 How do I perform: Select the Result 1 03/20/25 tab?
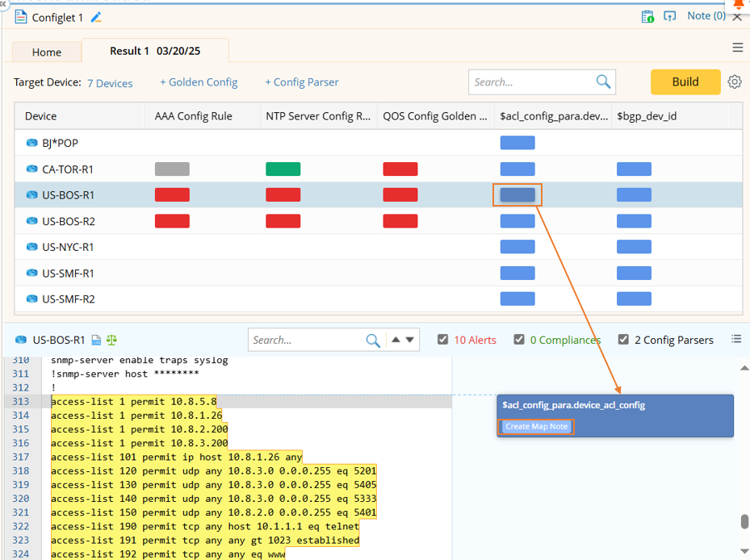tap(155, 51)
